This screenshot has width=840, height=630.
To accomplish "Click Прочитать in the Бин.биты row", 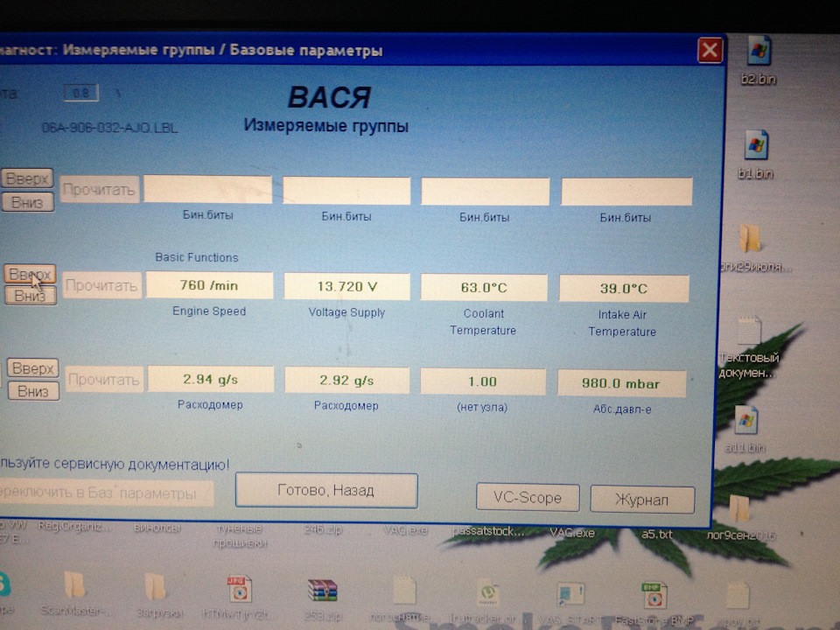I will point(99,190).
